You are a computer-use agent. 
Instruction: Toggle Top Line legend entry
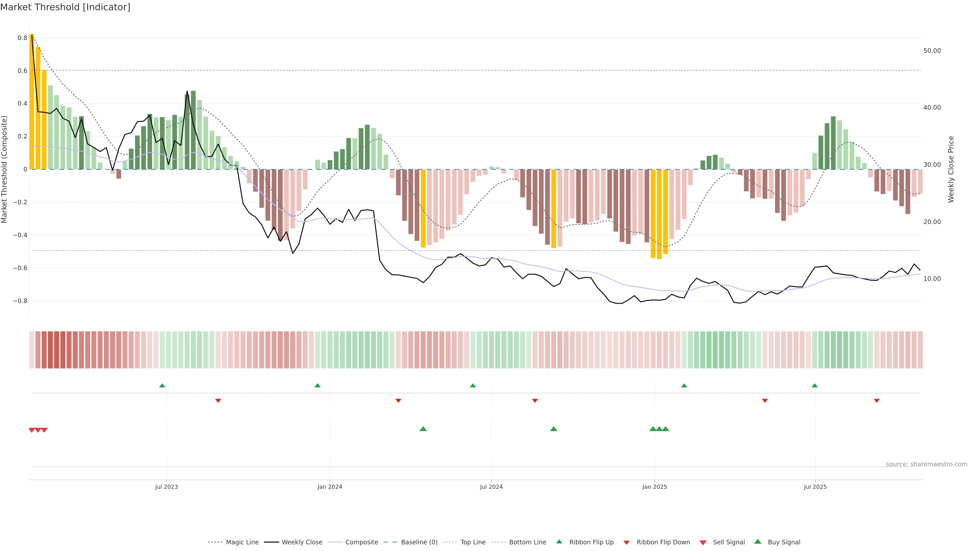473,542
